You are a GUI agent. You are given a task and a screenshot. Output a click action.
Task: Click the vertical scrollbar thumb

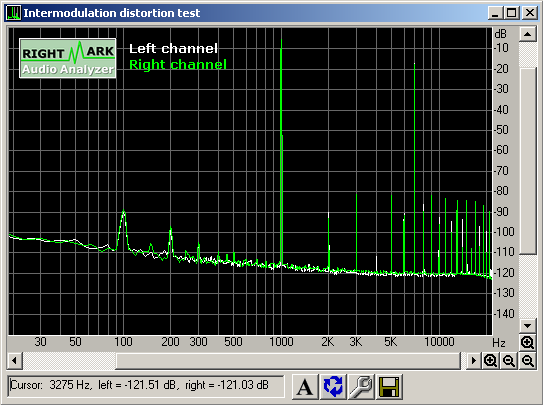[x=527, y=161]
